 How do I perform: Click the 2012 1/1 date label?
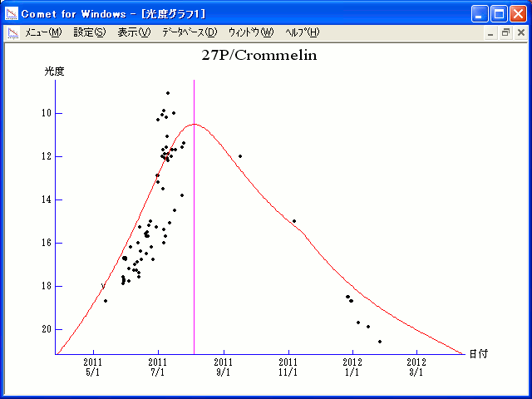click(x=352, y=367)
